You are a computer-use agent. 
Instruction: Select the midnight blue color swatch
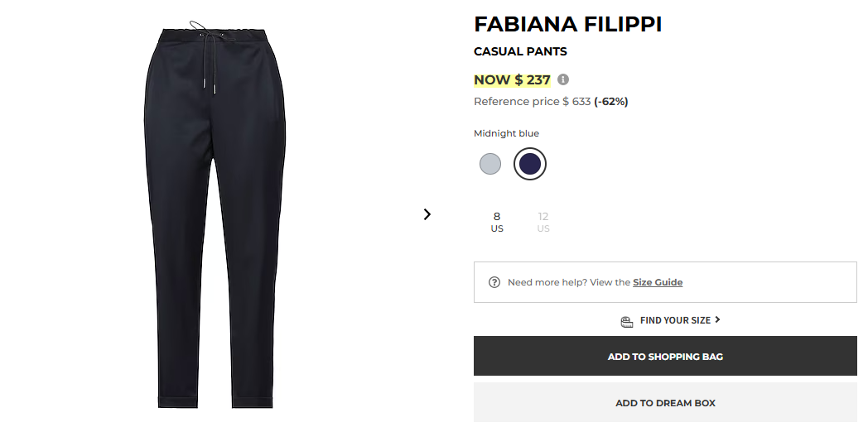530,164
